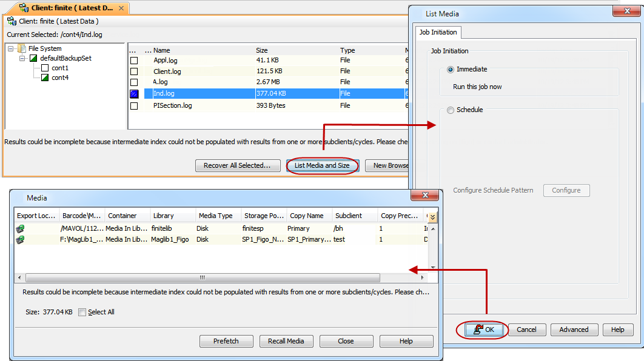Enable the Select All checkbox
The width and height of the screenshot is (644, 361).
82,313
